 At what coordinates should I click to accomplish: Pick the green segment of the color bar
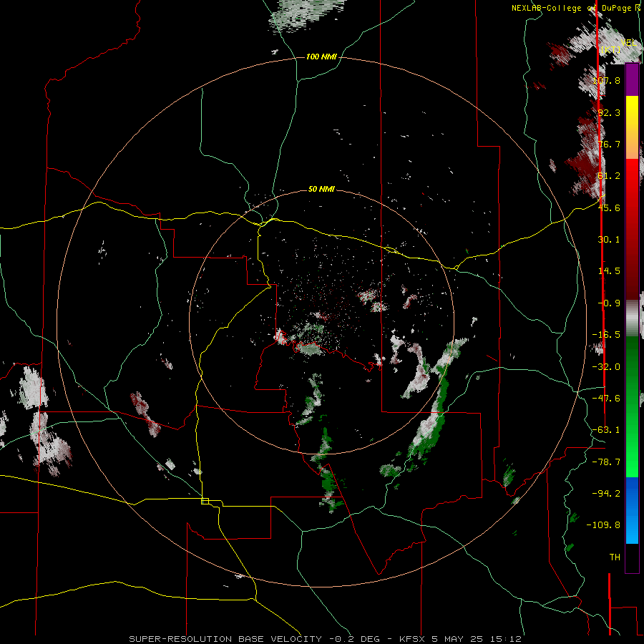[632, 406]
